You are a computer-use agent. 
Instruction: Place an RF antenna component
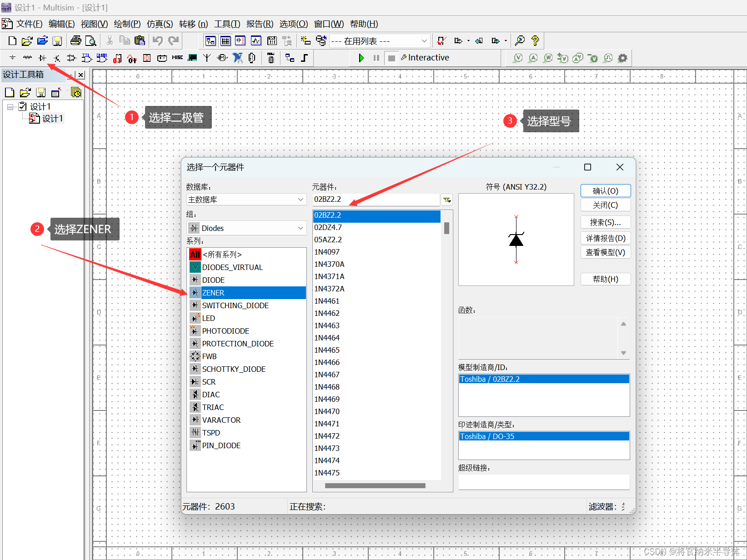pyautogui.click(x=207, y=58)
